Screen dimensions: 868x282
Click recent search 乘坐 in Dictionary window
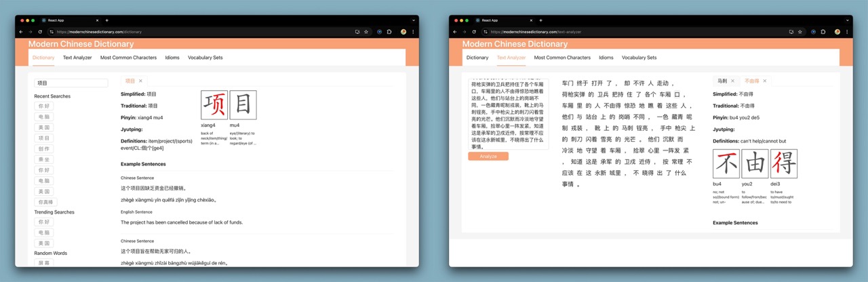(x=44, y=159)
